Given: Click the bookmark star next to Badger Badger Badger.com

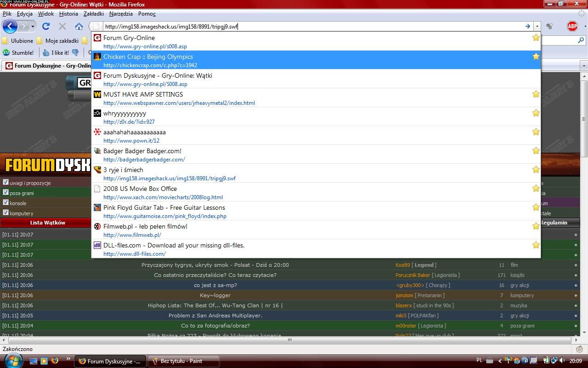Looking at the screenshot, I should coord(536,150).
